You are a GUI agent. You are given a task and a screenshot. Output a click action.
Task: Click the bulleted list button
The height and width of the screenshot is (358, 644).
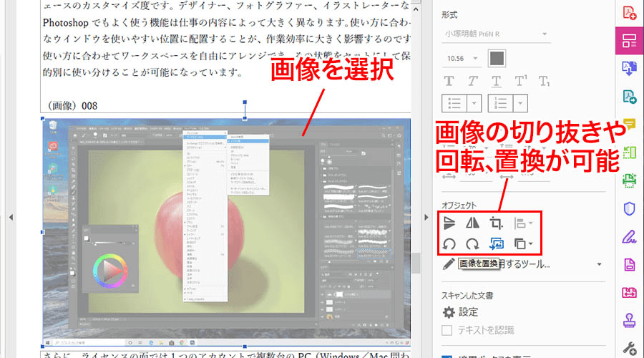click(454, 103)
